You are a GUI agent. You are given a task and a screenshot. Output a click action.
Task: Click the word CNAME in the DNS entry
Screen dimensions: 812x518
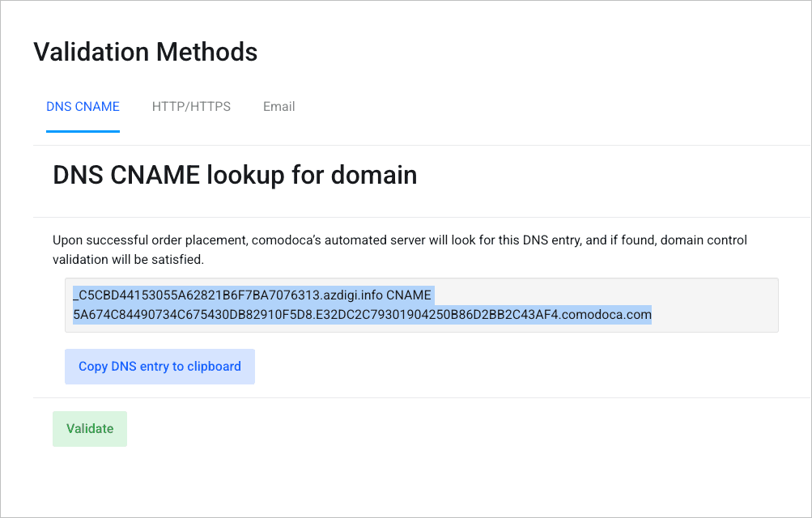(x=409, y=295)
